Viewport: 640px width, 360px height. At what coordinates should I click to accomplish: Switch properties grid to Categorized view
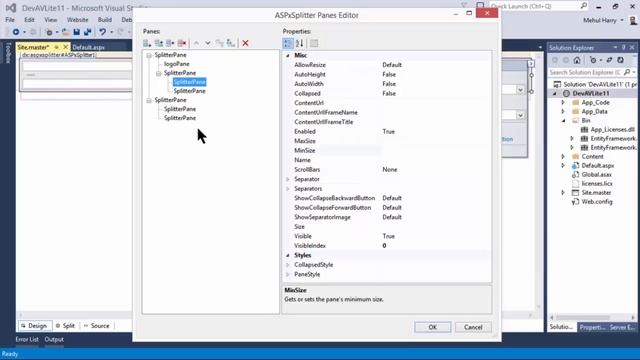pyautogui.click(x=288, y=43)
